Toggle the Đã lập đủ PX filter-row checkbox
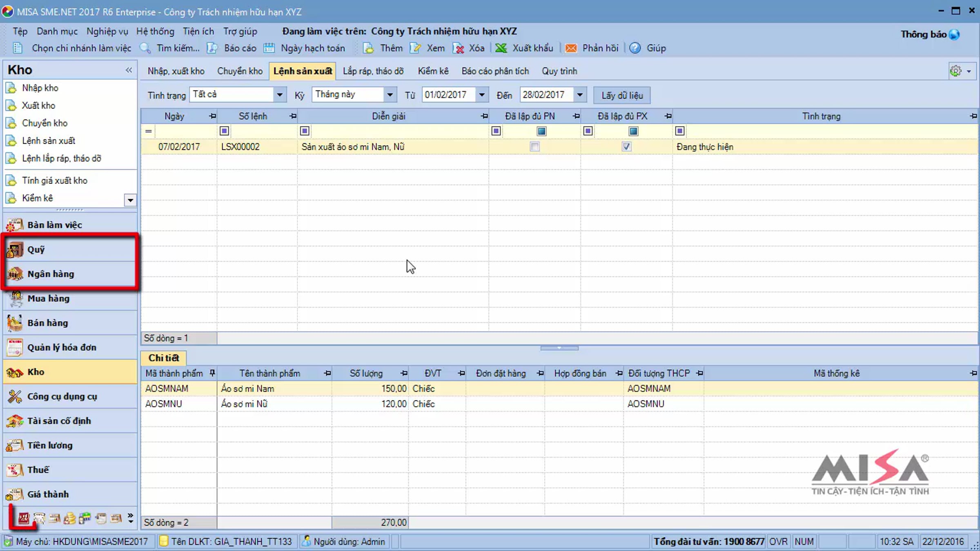 click(633, 131)
